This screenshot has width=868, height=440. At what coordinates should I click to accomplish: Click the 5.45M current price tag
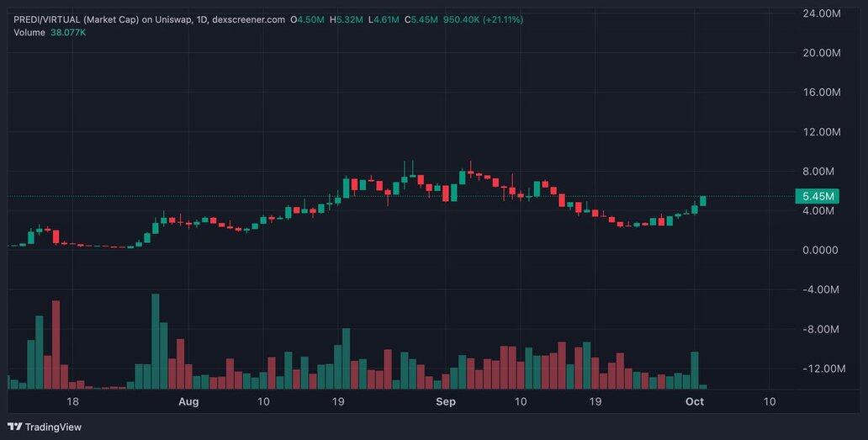(x=817, y=197)
